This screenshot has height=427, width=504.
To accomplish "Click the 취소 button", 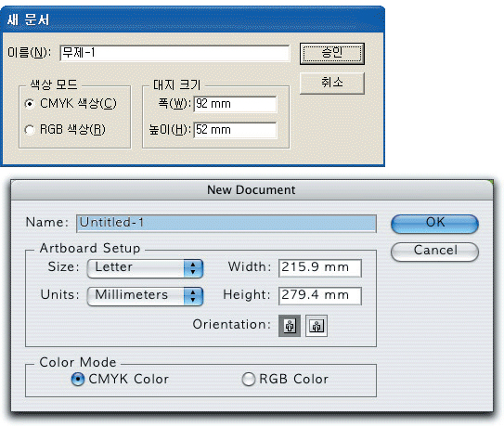I will [x=332, y=83].
